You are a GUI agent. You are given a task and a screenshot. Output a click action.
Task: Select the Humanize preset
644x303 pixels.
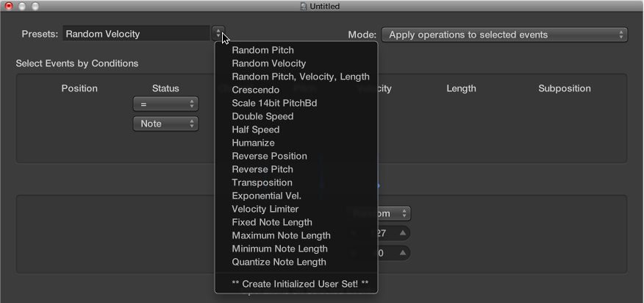click(296, 143)
